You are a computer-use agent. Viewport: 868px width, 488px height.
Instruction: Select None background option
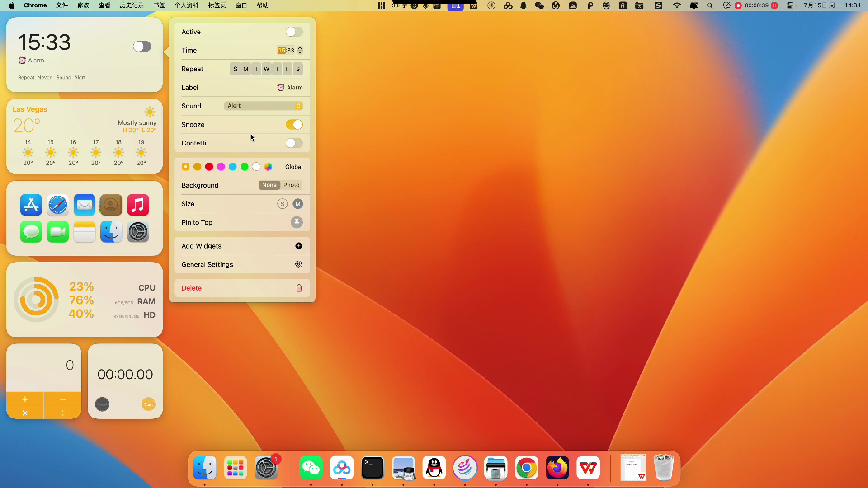click(269, 185)
